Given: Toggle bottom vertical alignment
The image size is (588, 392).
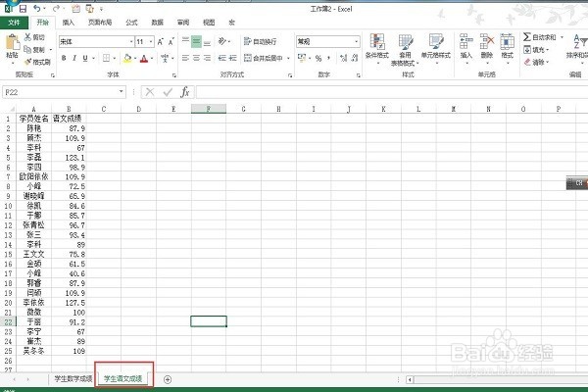Looking at the screenshot, I should 207,41.
